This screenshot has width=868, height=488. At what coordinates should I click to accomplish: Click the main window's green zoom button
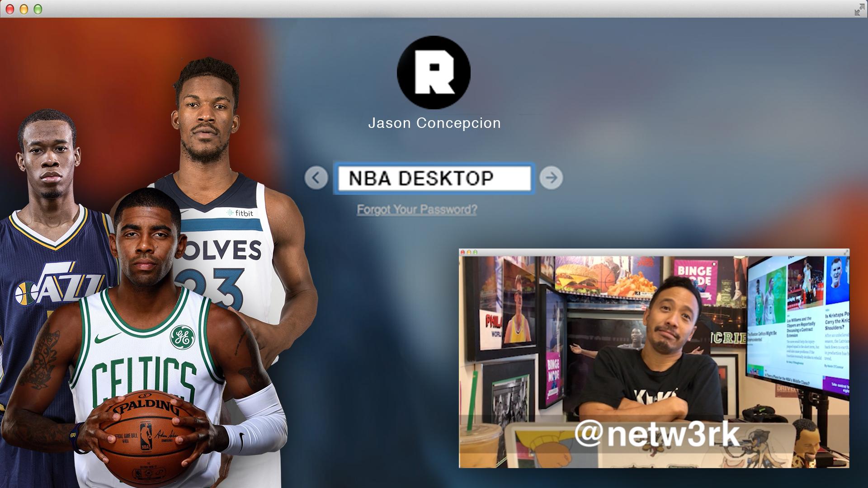[x=38, y=9]
